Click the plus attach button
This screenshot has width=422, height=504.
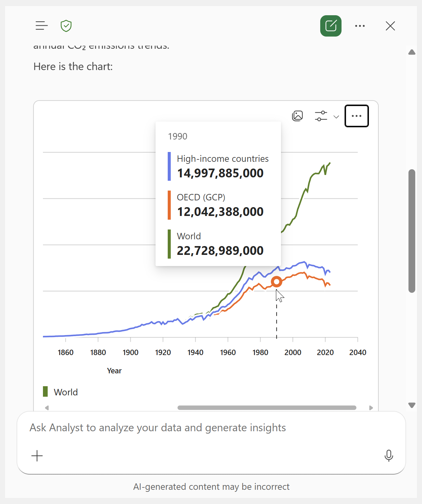37,456
